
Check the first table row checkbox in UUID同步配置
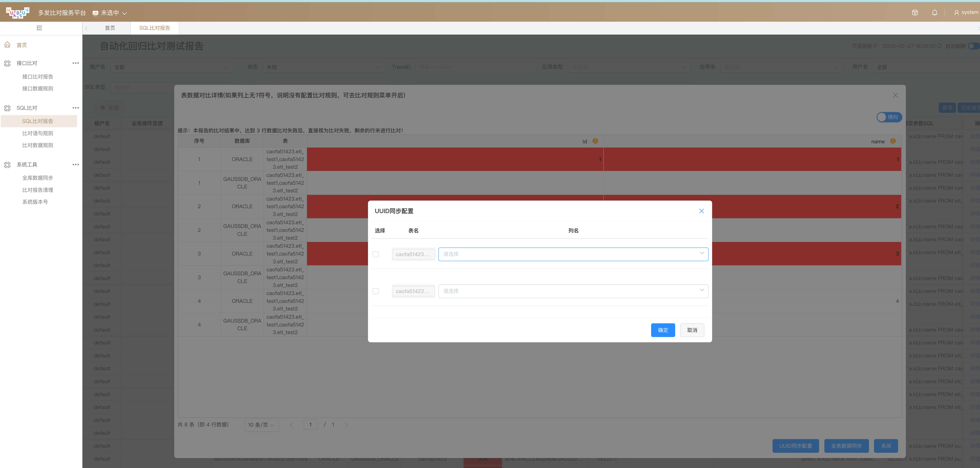[x=376, y=254]
